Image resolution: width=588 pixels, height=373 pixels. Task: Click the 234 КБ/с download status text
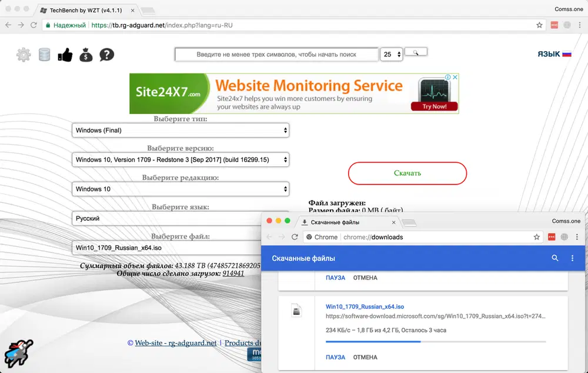tap(386, 330)
